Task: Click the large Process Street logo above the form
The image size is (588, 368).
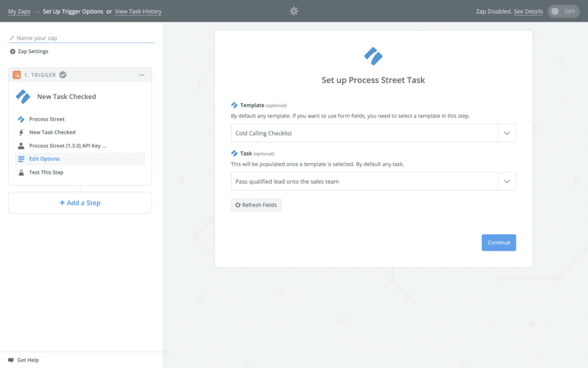Action: click(x=373, y=56)
